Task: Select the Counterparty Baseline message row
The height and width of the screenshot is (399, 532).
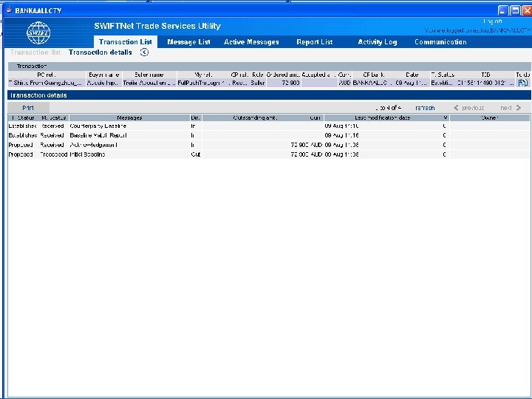Action: 268,126
